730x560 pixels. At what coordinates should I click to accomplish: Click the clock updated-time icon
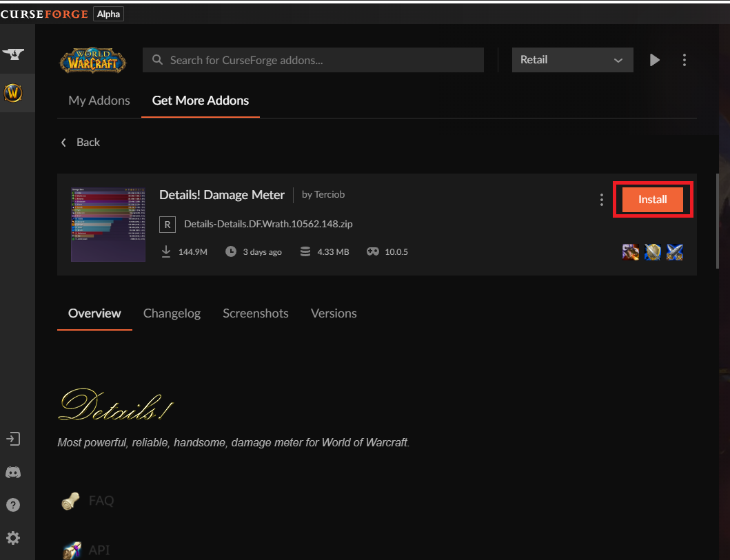(231, 251)
